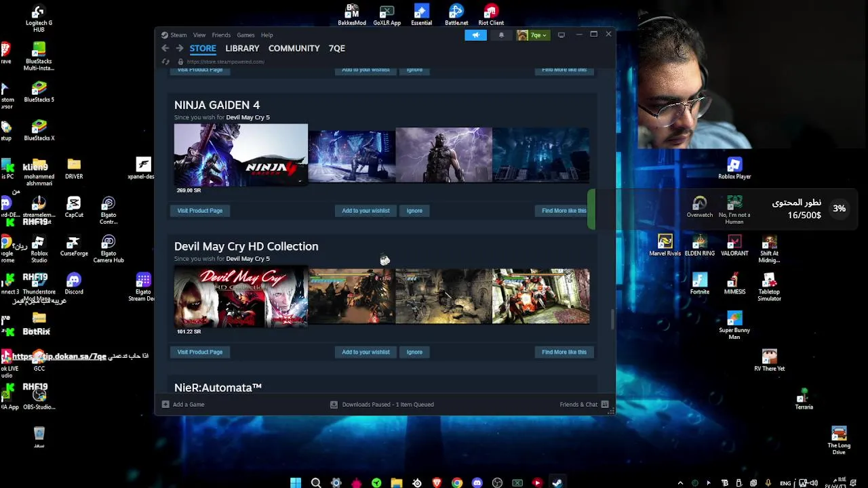This screenshot has width=868, height=488.
Task: Open the View menu
Action: [199, 35]
